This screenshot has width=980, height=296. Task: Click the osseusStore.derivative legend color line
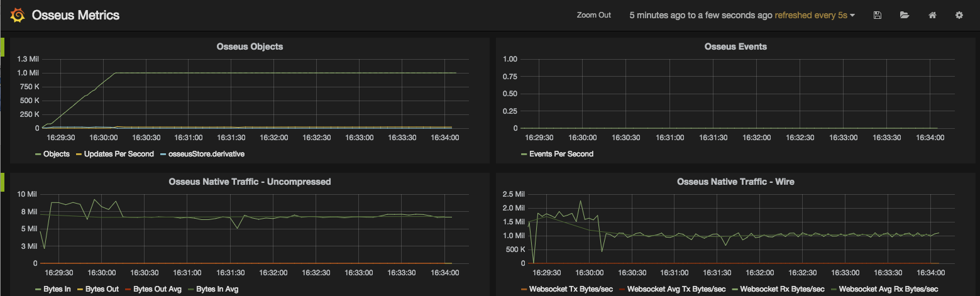pyautogui.click(x=163, y=155)
